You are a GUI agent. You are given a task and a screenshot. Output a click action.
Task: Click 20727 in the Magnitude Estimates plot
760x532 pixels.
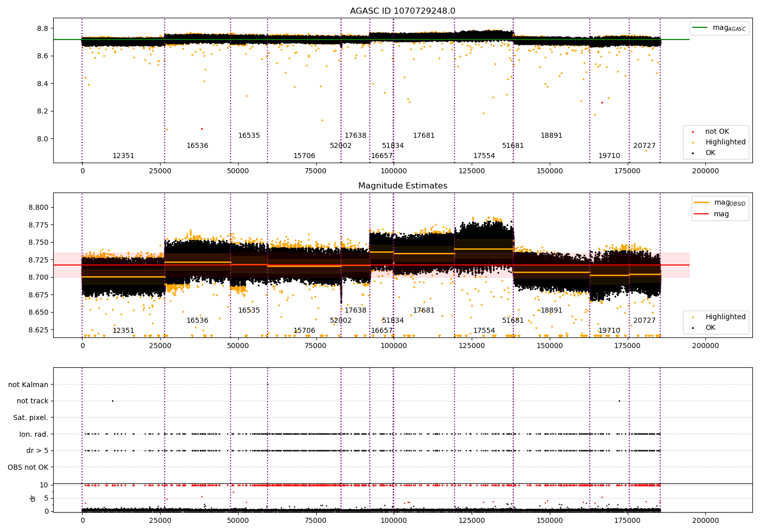644,321
